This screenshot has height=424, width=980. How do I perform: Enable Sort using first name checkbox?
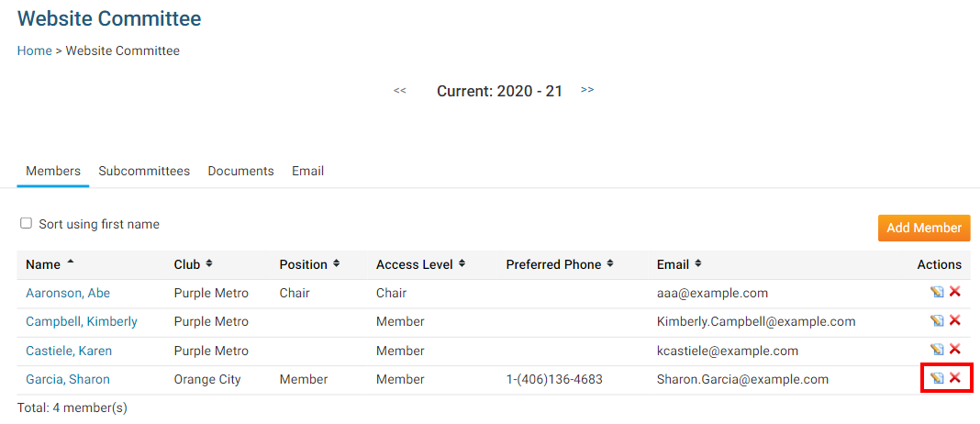pyautogui.click(x=27, y=223)
